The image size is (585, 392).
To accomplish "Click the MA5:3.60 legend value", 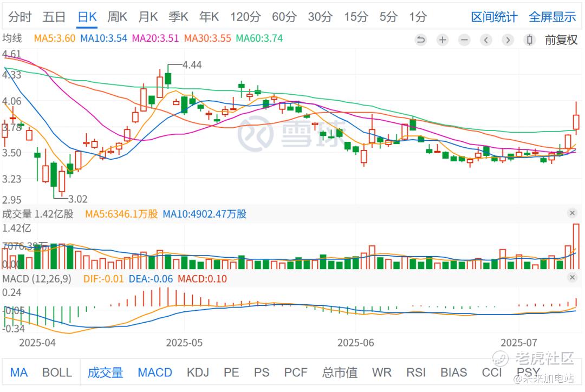I will pos(55,38).
